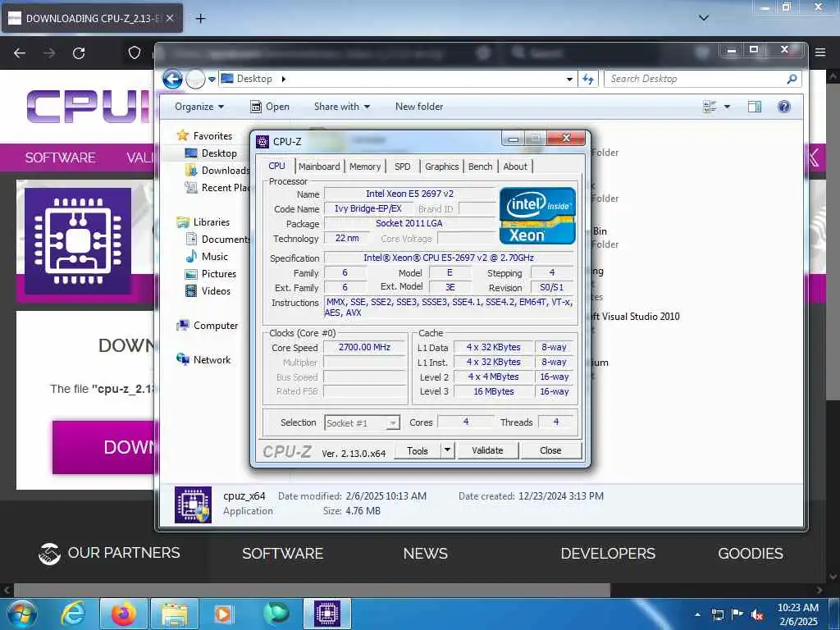Click the Close button in CPU-Z
This screenshot has height=630, width=840.
click(550, 450)
